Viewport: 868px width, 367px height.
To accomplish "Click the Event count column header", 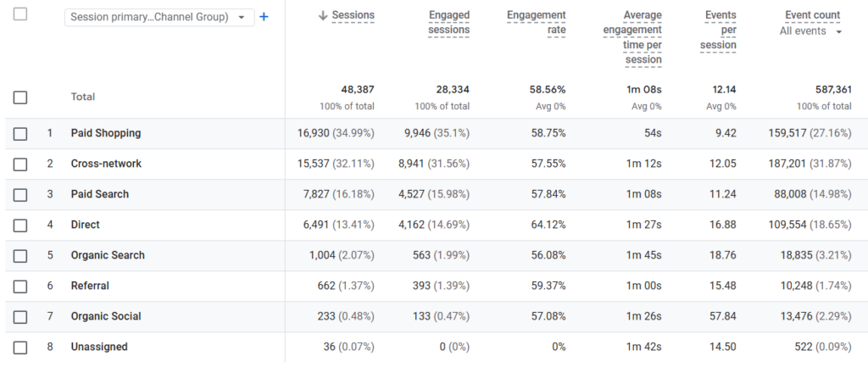I will point(812,15).
